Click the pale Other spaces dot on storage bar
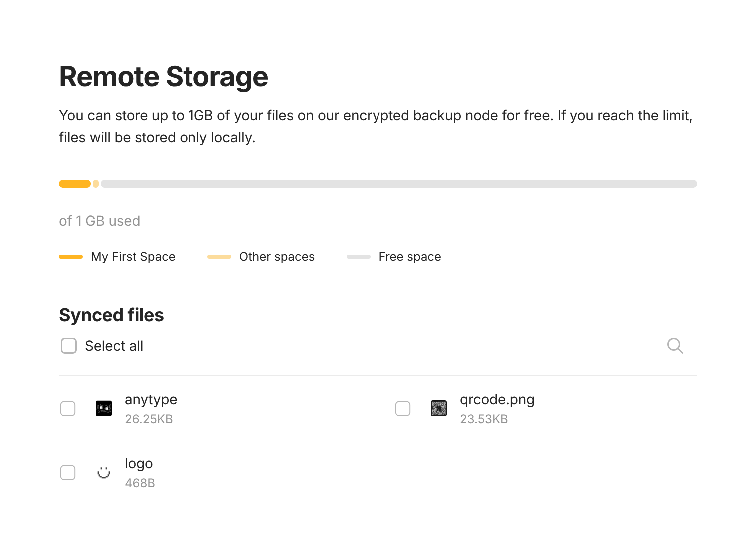Image resolution: width=756 pixels, height=538 pixels. 96,184
